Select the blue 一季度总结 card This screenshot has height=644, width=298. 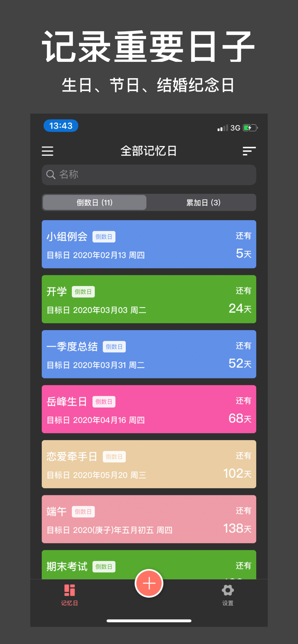[x=149, y=354]
